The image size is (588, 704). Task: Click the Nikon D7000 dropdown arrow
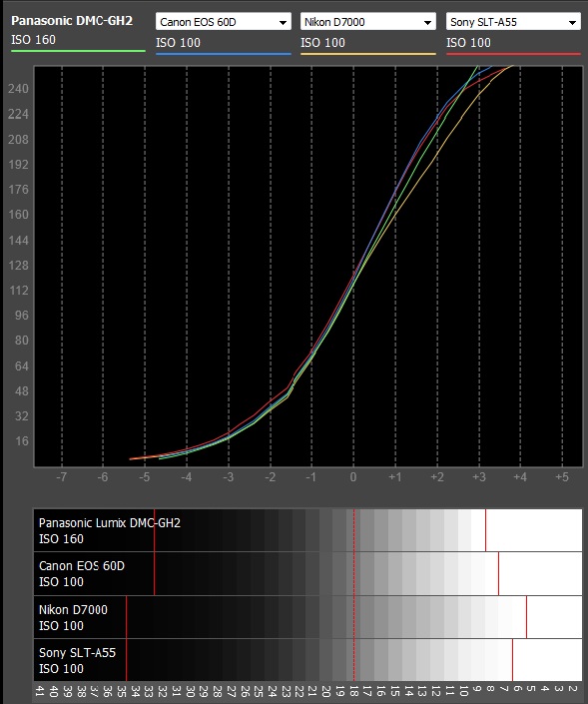click(x=427, y=22)
